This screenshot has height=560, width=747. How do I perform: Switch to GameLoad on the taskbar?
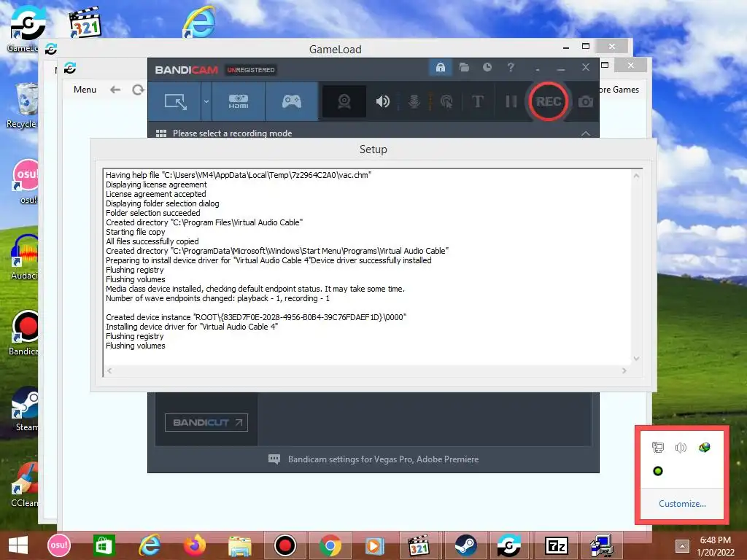click(509, 545)
